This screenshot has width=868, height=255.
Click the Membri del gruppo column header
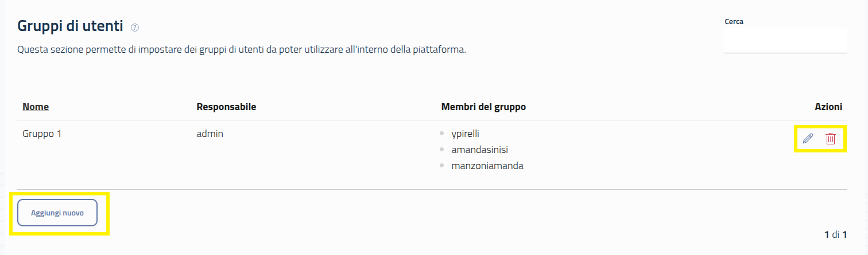point(483,107)
